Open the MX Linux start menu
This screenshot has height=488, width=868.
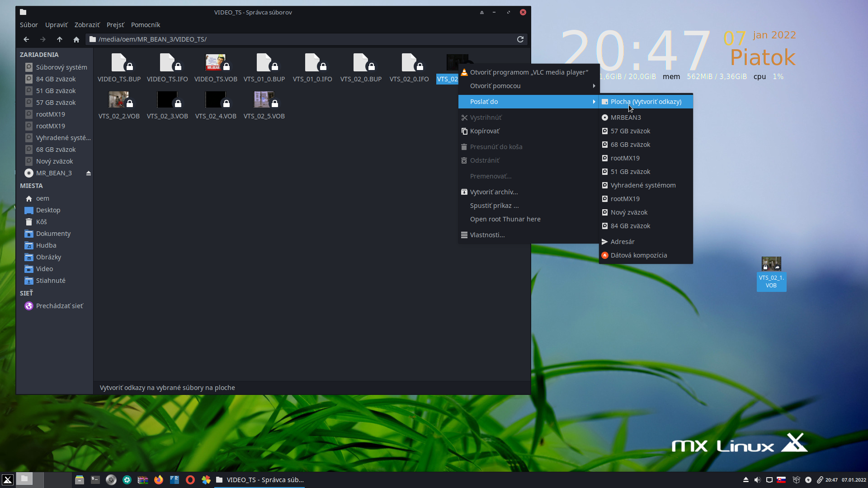[8, 480]
